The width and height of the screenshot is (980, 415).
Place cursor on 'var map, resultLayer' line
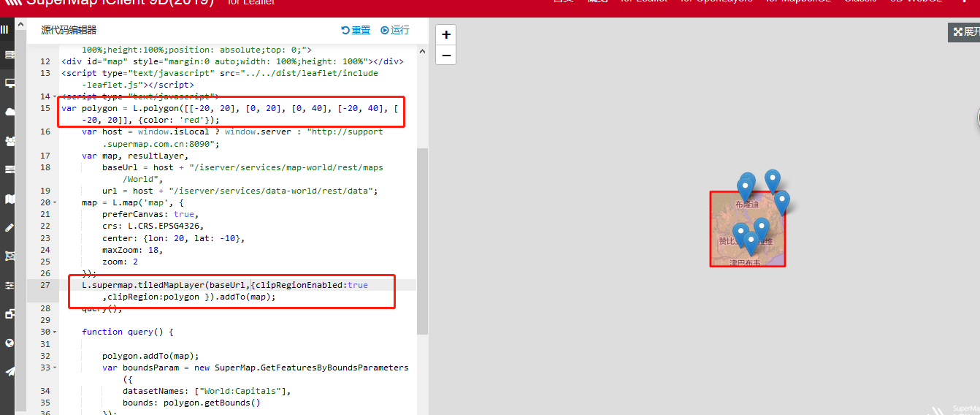click(x=135, y=156)
